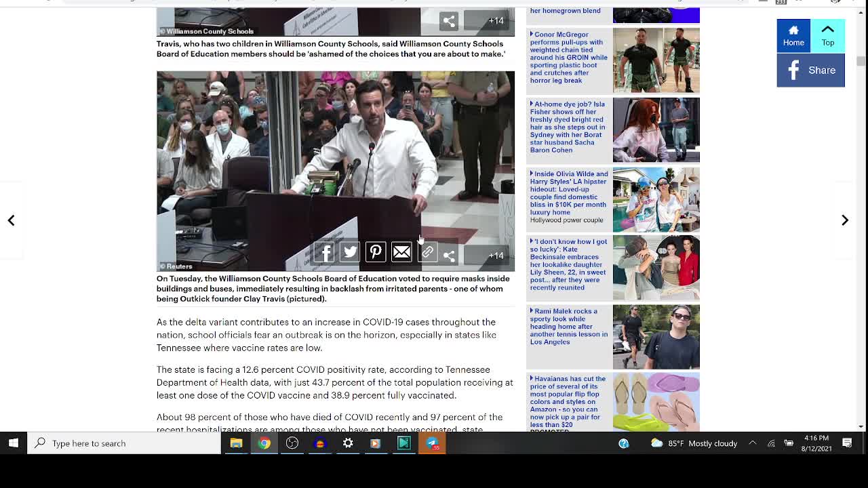View Isla Fisher red hair thumbnail
The width and height of the screenshot is (868, 488).
656,130
